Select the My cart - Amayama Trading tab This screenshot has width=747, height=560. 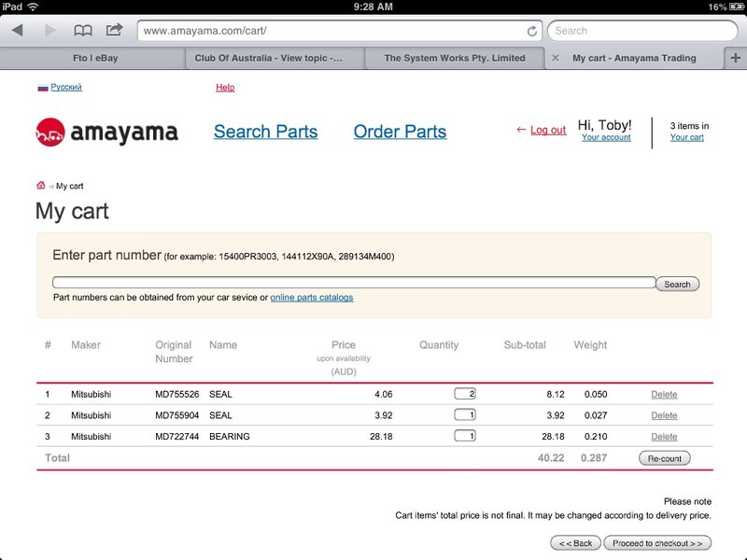(x=634, y=58)
